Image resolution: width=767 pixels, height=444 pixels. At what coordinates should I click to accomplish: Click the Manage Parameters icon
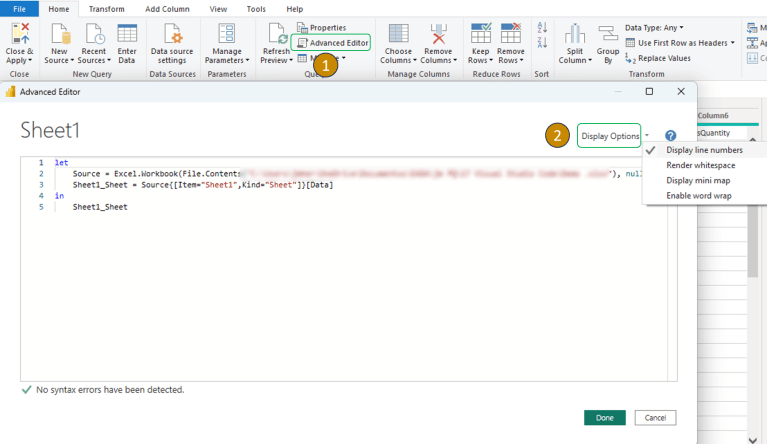click(x=226, y=34)
